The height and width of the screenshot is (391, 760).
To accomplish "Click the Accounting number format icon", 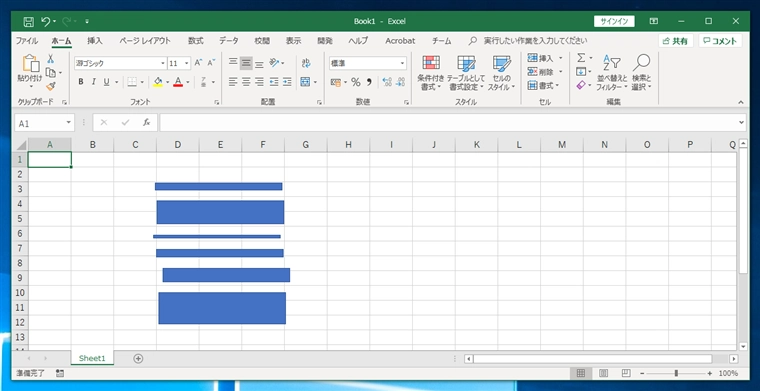I will coord(335,82).
